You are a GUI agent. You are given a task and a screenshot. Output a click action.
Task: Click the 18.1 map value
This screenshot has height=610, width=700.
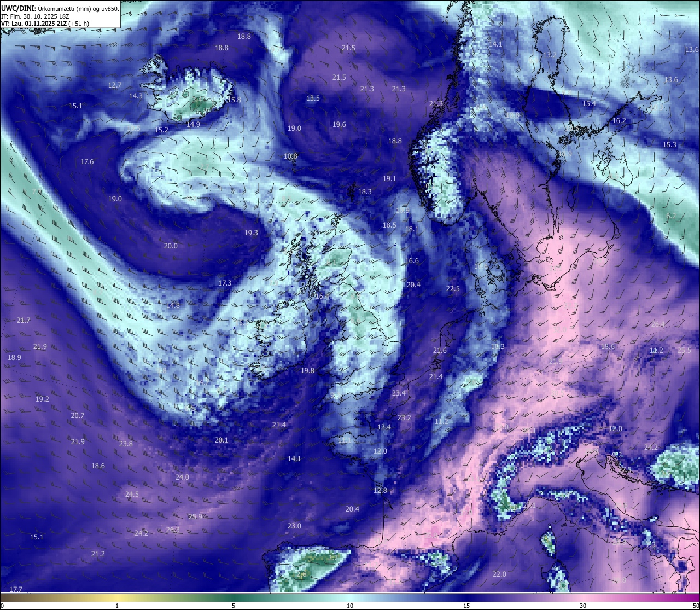click(x=412, y=229)
